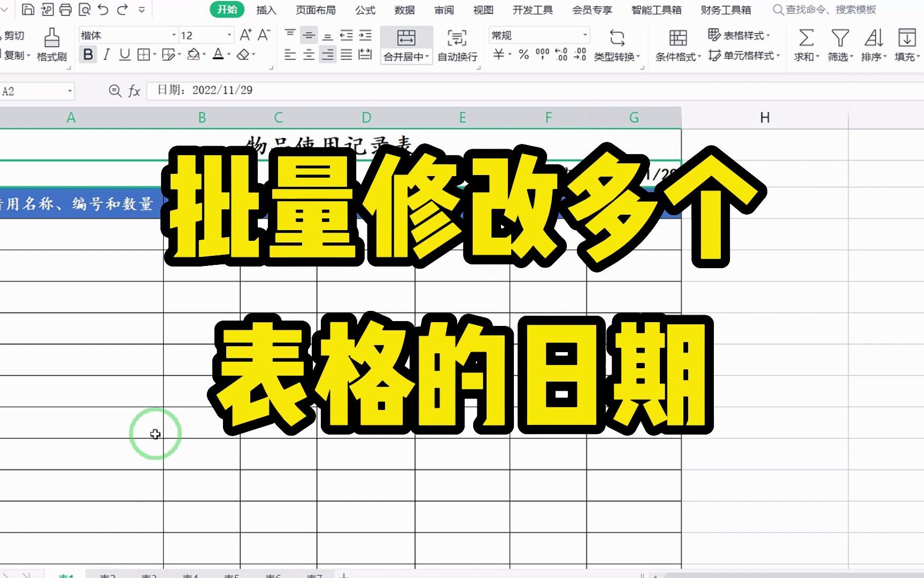924x578 pixels.
Task: Switch to the 公式 (Formulas) tab
Action: tap(365, 10)
